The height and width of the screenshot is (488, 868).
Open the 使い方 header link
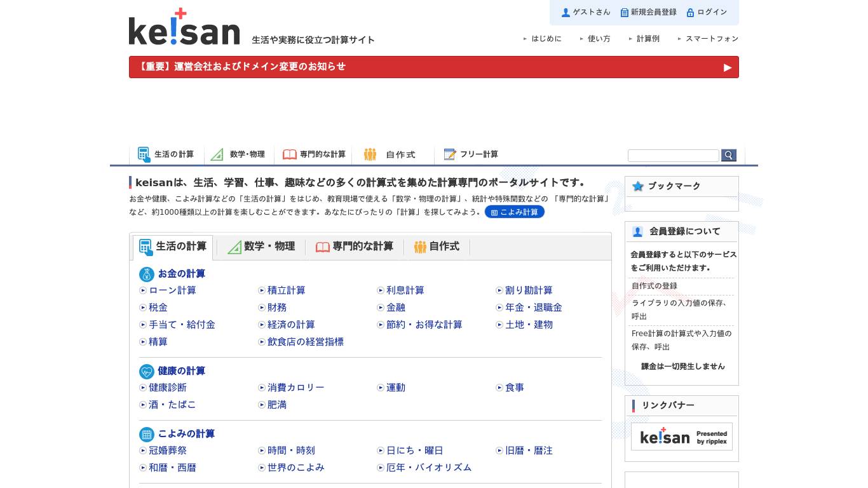[x=599, y=39]
